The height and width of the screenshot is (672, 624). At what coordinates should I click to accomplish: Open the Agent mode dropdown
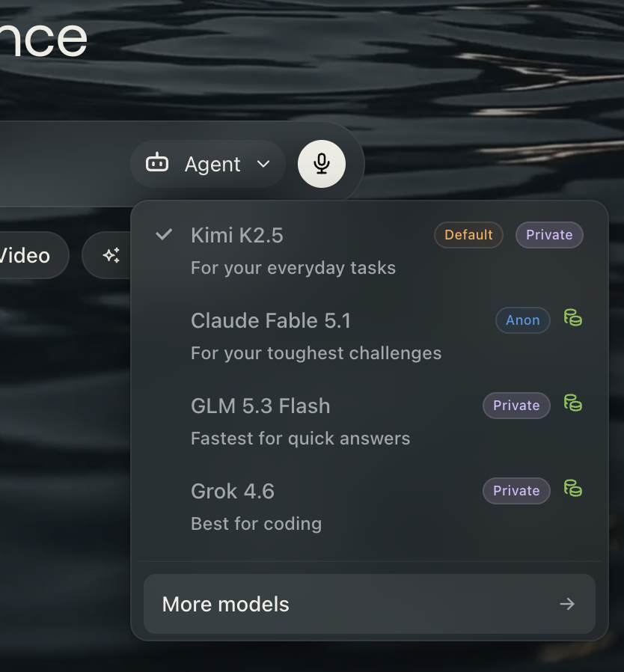click(x=208, y=164)
